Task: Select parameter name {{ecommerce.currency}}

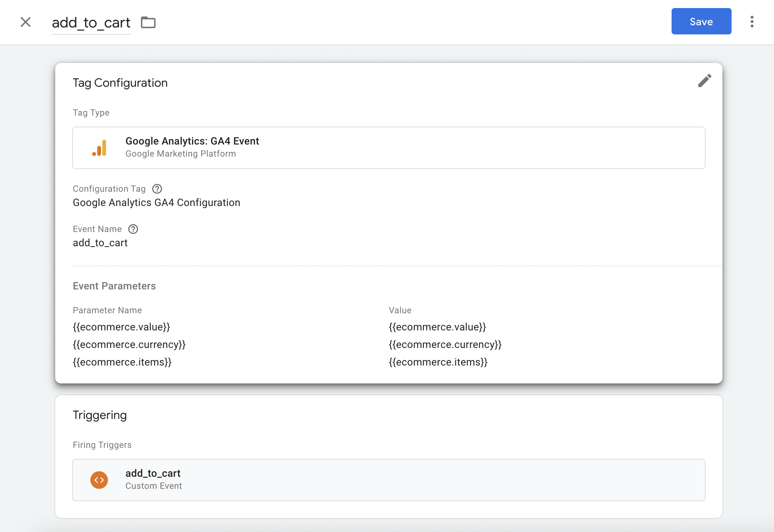Action: click(x=129, y=344)
